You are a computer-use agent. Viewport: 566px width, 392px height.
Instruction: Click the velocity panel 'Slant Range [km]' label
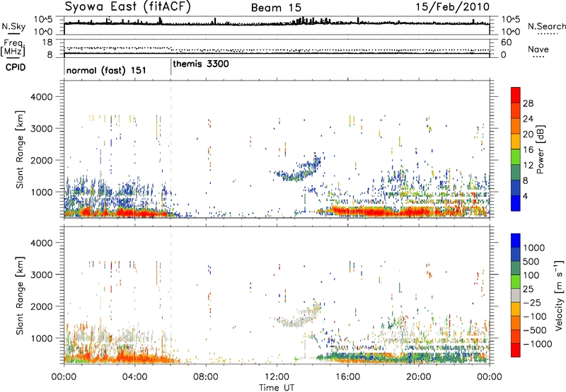tap(20, 296)
